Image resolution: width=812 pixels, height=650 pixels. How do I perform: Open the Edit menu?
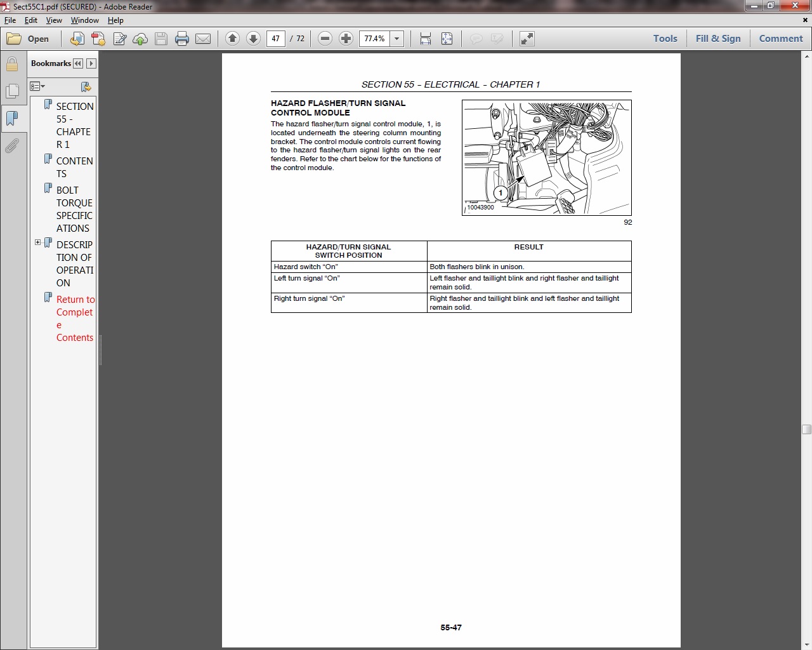pos(31,20)
